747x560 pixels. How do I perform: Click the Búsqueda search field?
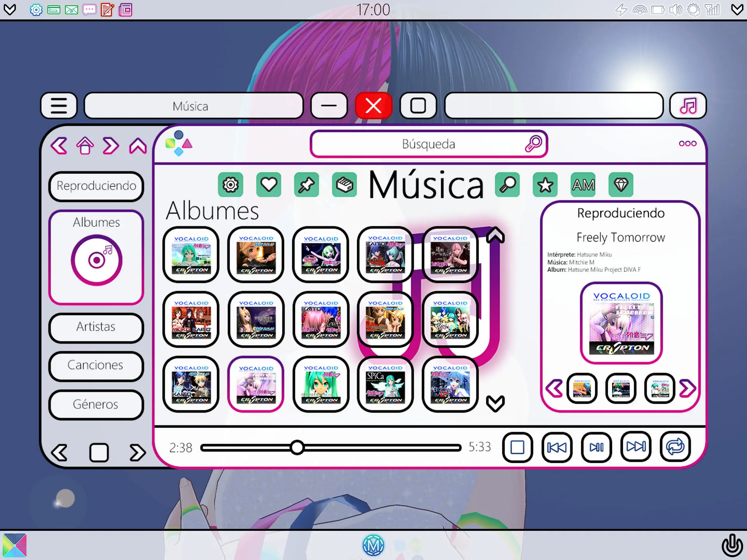[x=428, y=144]
